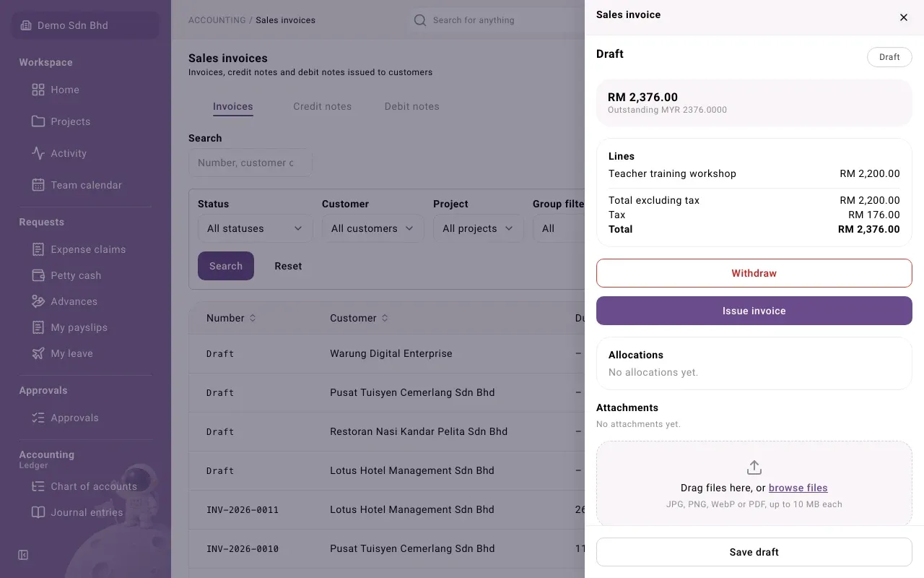Click the Home grid icon

(38, 90)
